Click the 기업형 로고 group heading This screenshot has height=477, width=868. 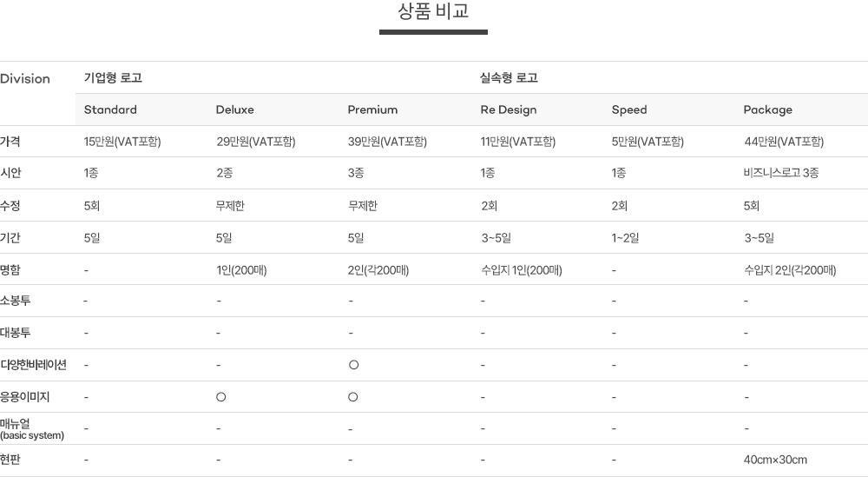113,78
